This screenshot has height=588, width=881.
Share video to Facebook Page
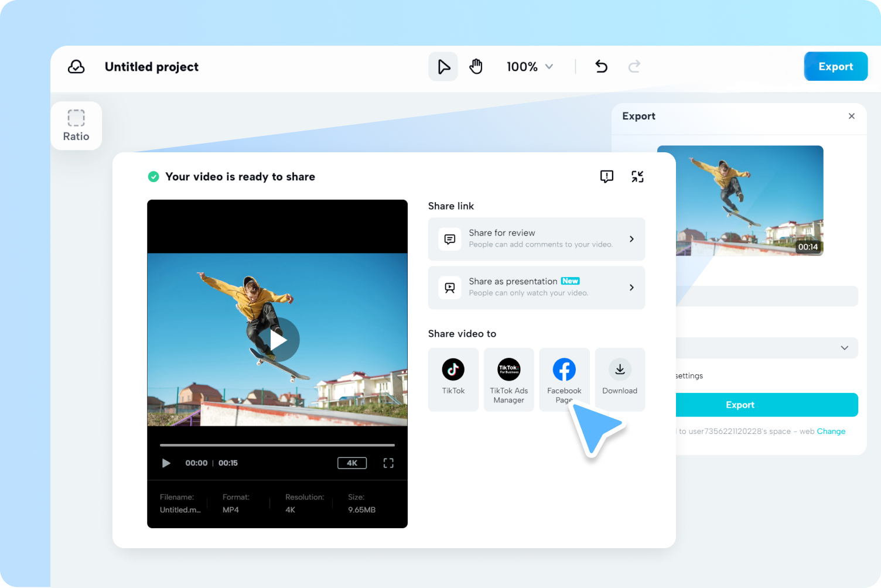click(564, 380)
